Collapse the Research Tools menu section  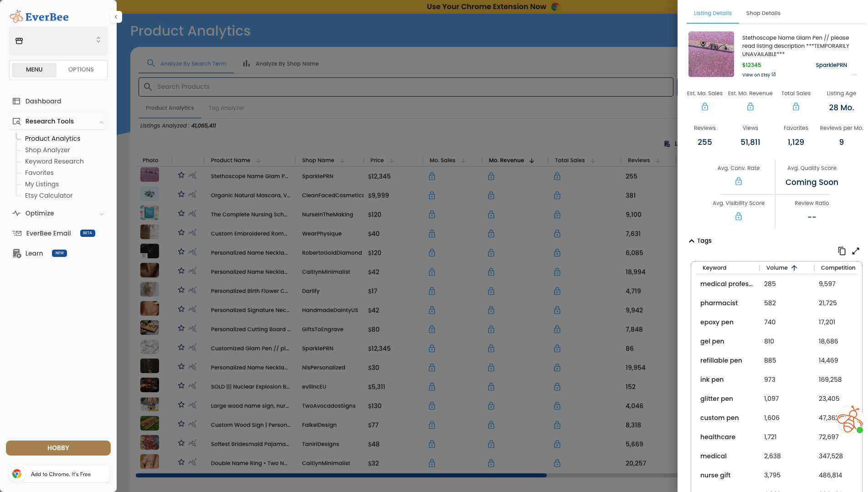(x=101, y=122)
